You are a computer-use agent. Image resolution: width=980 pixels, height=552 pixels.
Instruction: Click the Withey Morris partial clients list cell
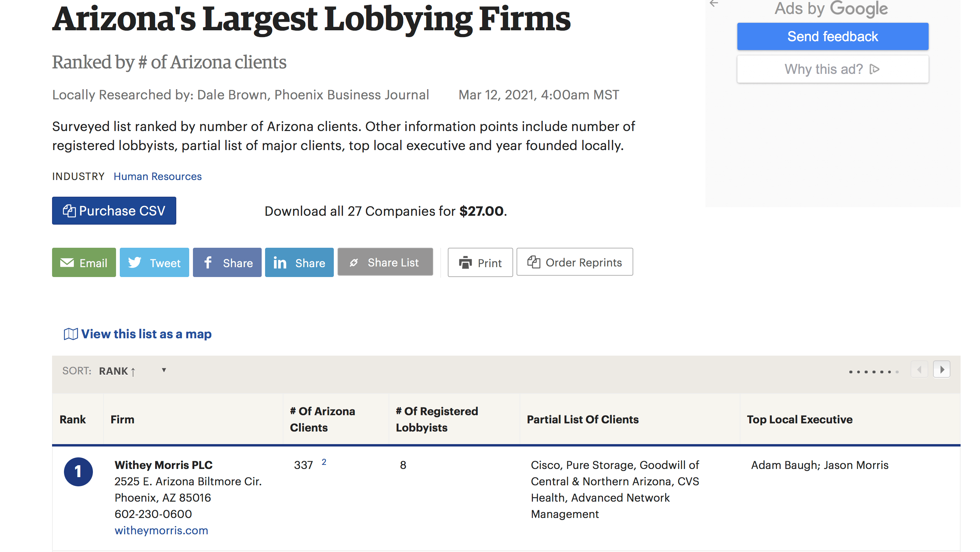click(x=615, y=489)
